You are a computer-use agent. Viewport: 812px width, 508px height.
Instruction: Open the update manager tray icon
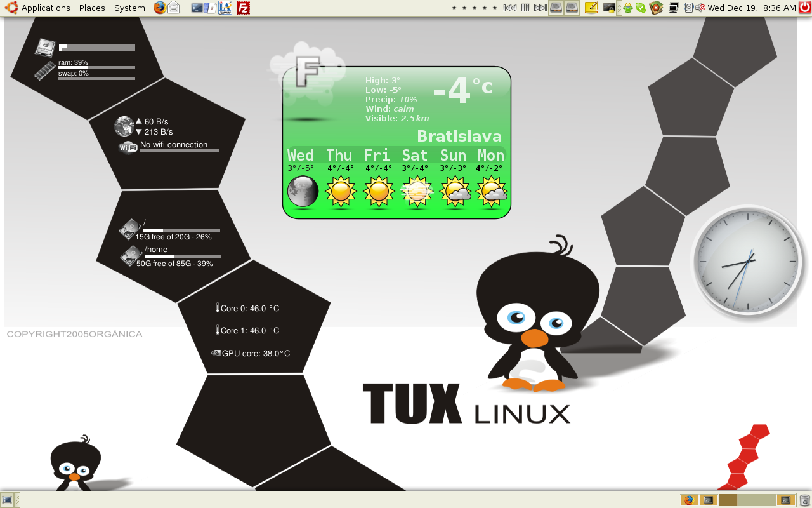point(656,8)
